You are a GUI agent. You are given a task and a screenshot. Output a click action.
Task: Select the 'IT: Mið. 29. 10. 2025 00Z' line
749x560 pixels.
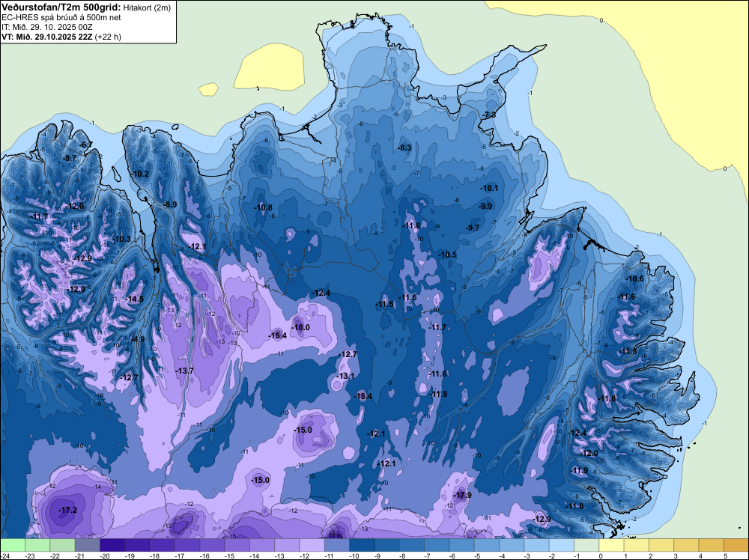pos(46,27)
